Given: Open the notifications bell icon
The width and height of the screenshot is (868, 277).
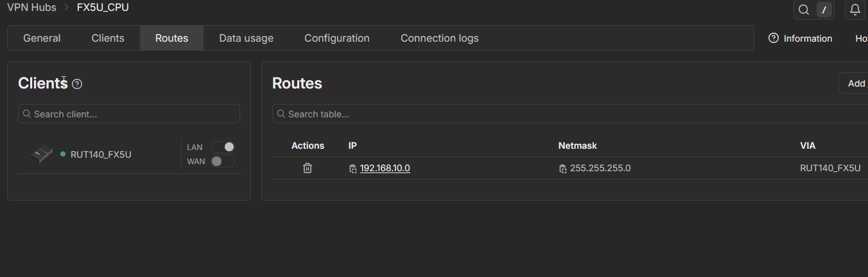Looking at the screenshot, I should click(x=855, y=10).
